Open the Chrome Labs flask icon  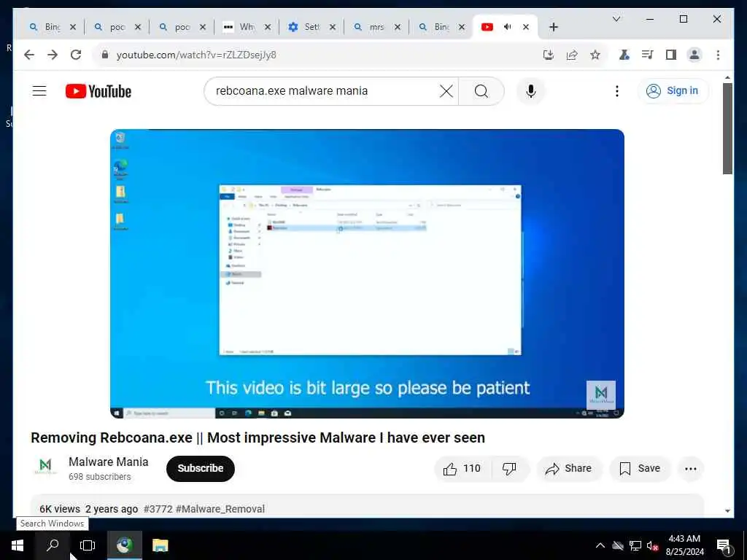click(x=624, y=55)
